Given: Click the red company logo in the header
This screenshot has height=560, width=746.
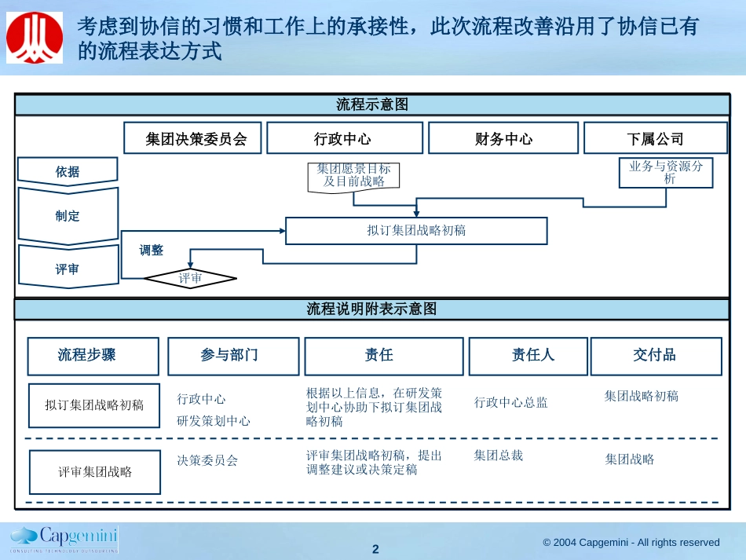Looking at the screenshot, I should point(35,38).
